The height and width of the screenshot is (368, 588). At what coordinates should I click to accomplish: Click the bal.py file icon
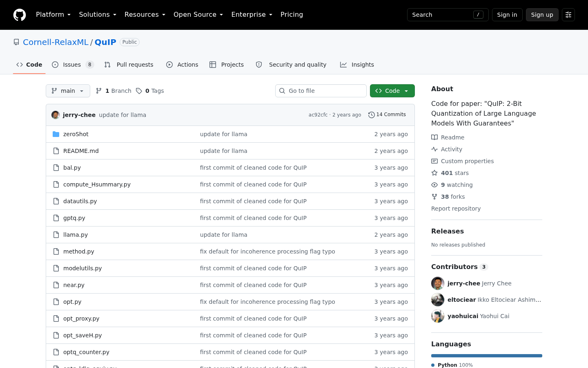click(x=56, y=168)
